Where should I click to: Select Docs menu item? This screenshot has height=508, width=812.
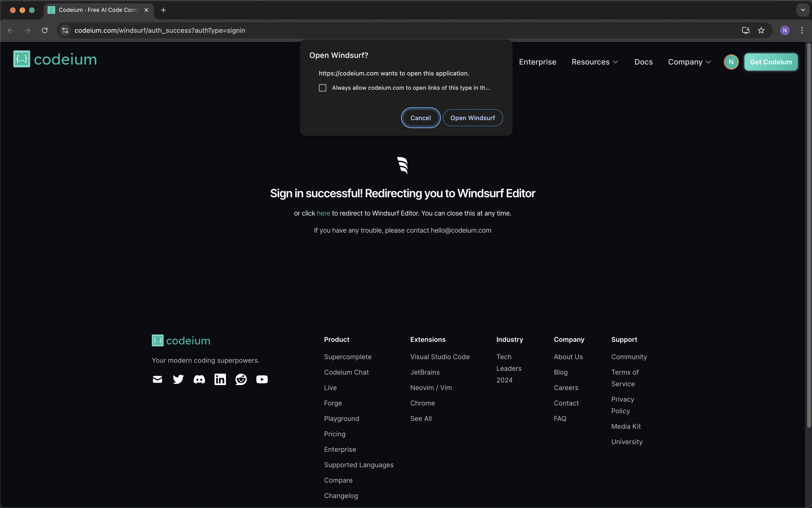pyautogui.click(x=643, y=61)
